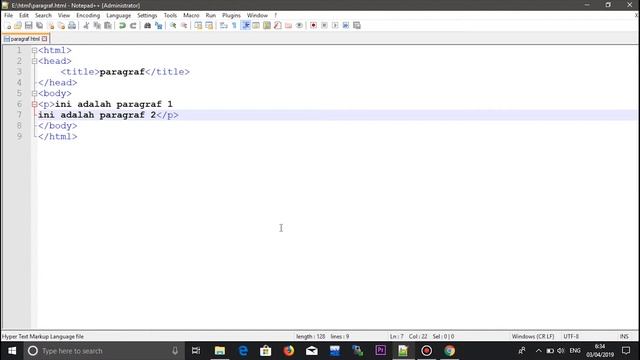
Task: Save the recorded macro icon
Action: [x=357, y=25]
